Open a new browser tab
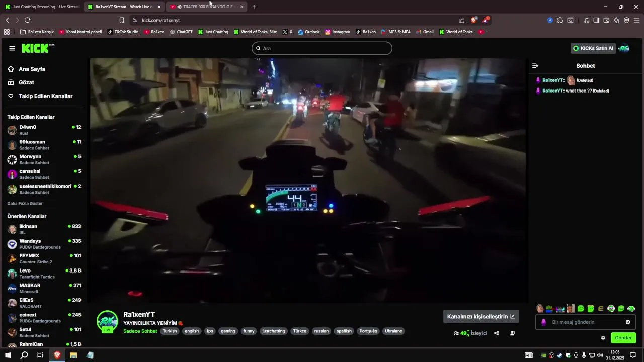Viewport: 644px width, 362px height. [254, 7]
